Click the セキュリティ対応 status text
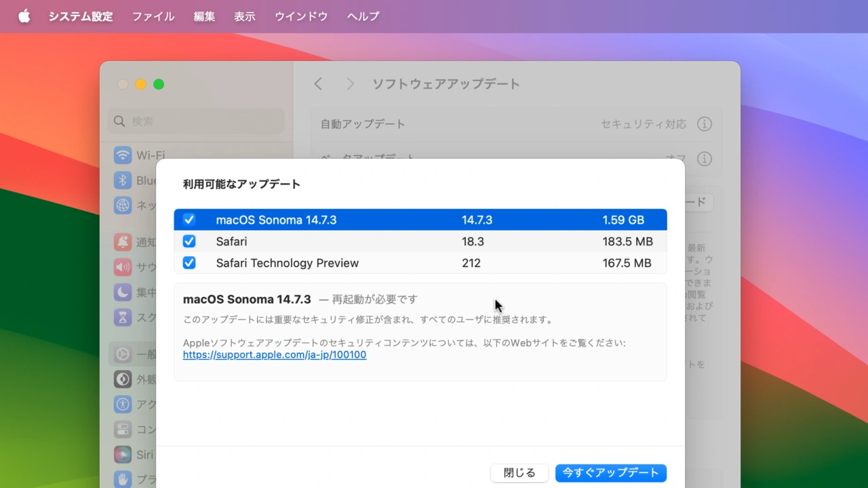The height and width of the screenshot is (488, 868). pos(644,124)
